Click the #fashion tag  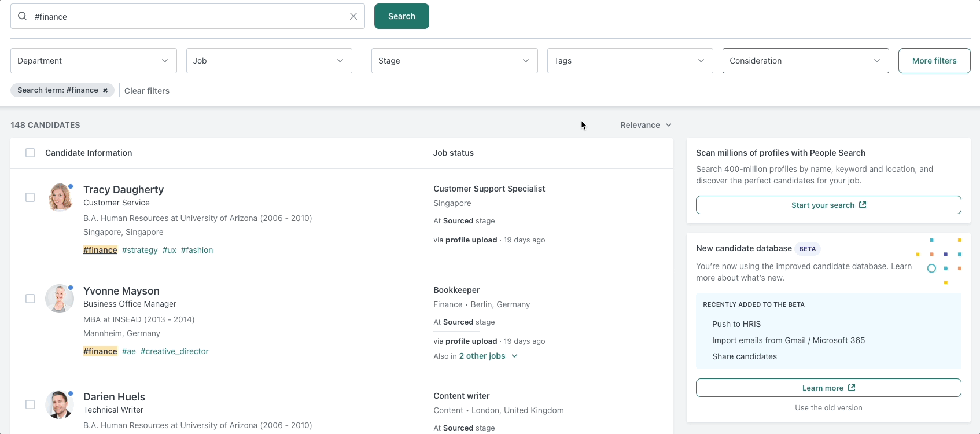[197, 250]
